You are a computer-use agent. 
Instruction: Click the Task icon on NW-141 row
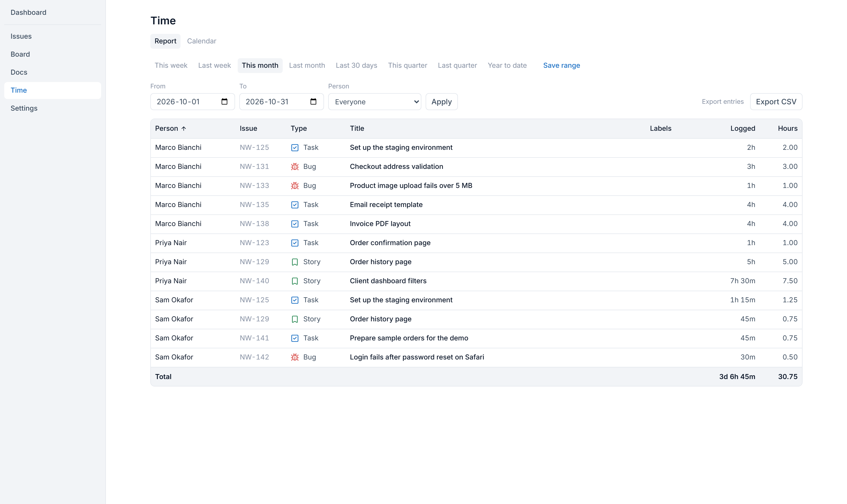coord(295,338)
